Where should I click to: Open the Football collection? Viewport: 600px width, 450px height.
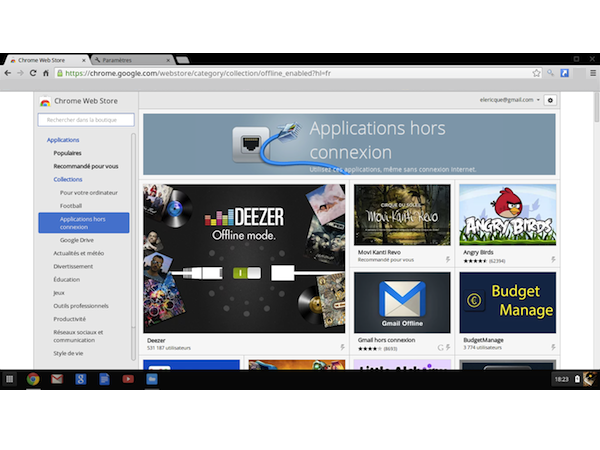coord(71,206)
